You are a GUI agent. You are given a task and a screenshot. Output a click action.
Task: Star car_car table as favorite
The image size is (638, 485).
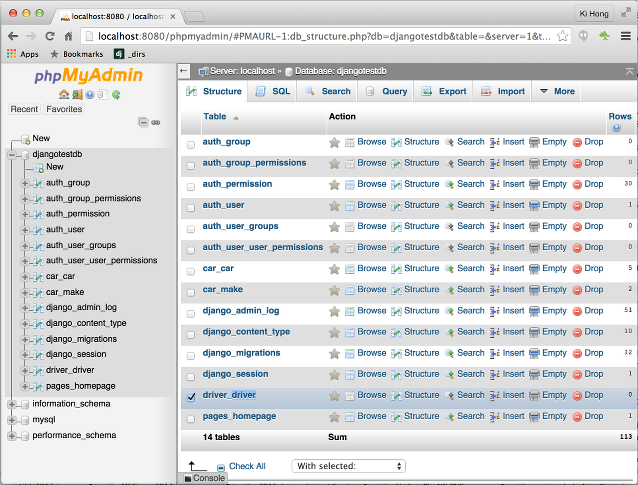[334, 269]
